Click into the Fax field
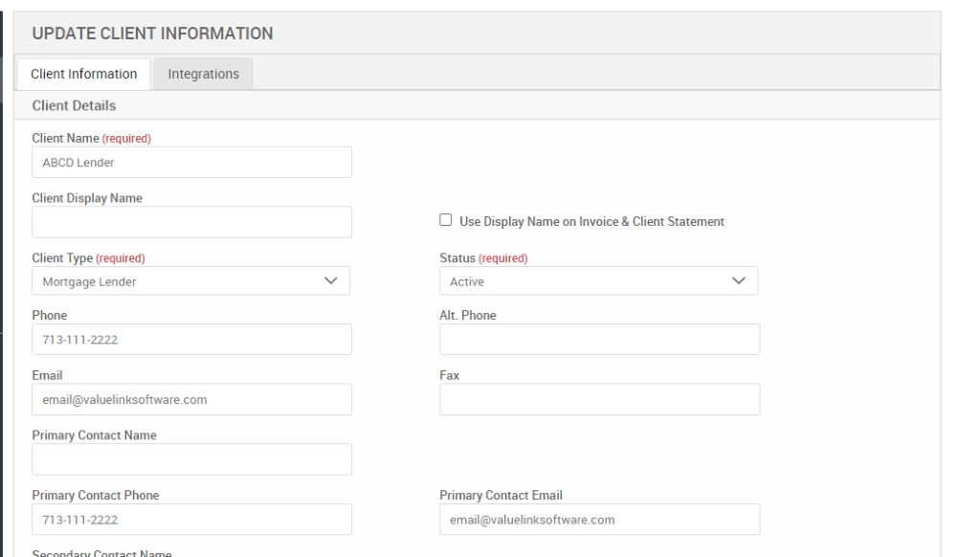Viewport: 980px width, 557px height. (x=599, y=399)
